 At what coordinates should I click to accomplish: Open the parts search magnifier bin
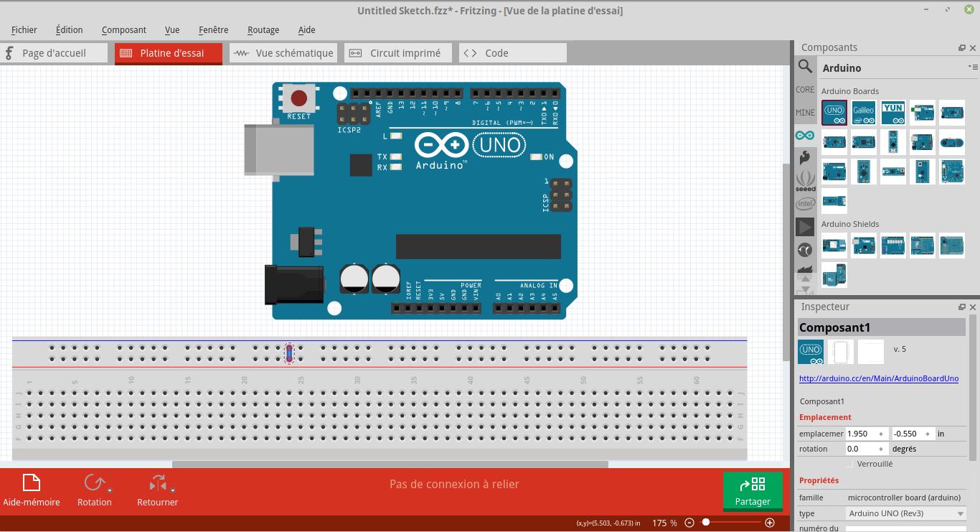pos(805,67)
